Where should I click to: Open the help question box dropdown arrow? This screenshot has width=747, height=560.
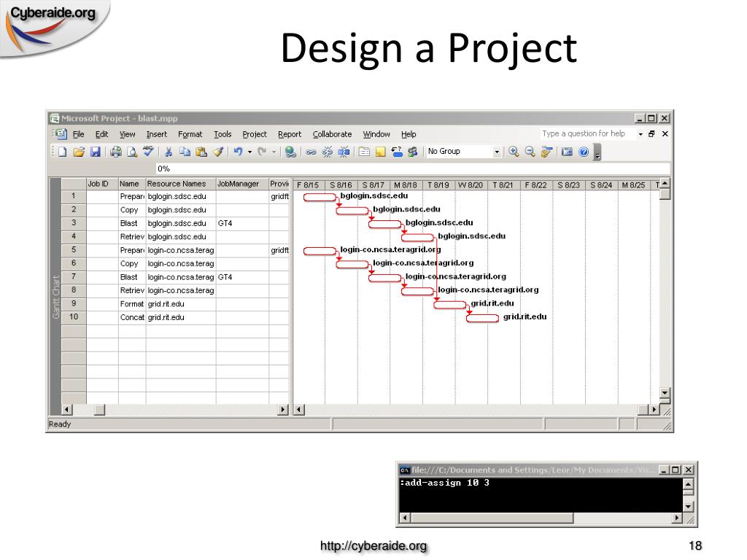640,134
